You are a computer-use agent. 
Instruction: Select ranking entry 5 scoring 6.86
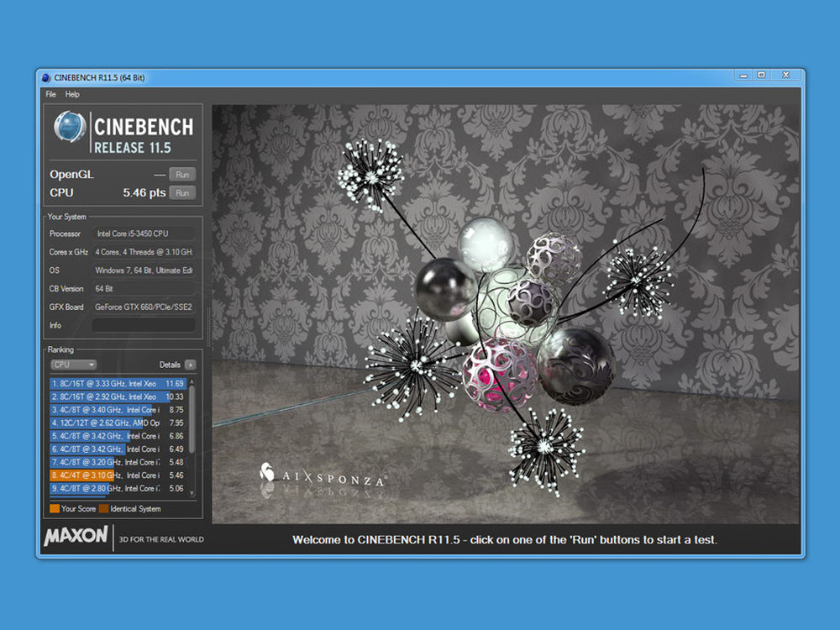click(118, 436)
